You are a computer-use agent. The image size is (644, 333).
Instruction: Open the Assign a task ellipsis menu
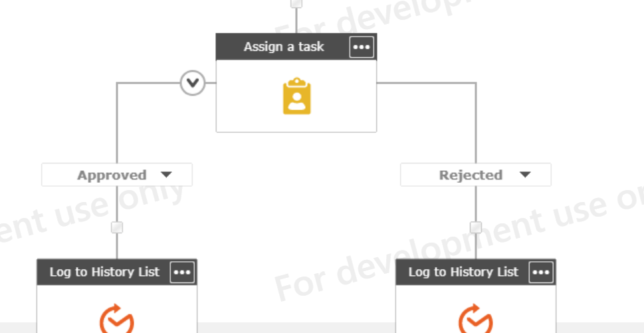(362, 47)
